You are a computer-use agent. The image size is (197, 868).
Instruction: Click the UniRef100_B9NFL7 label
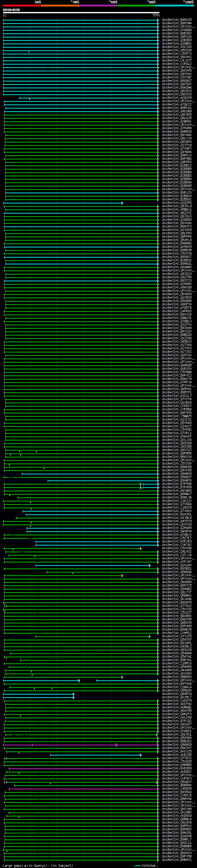(177, 839)
